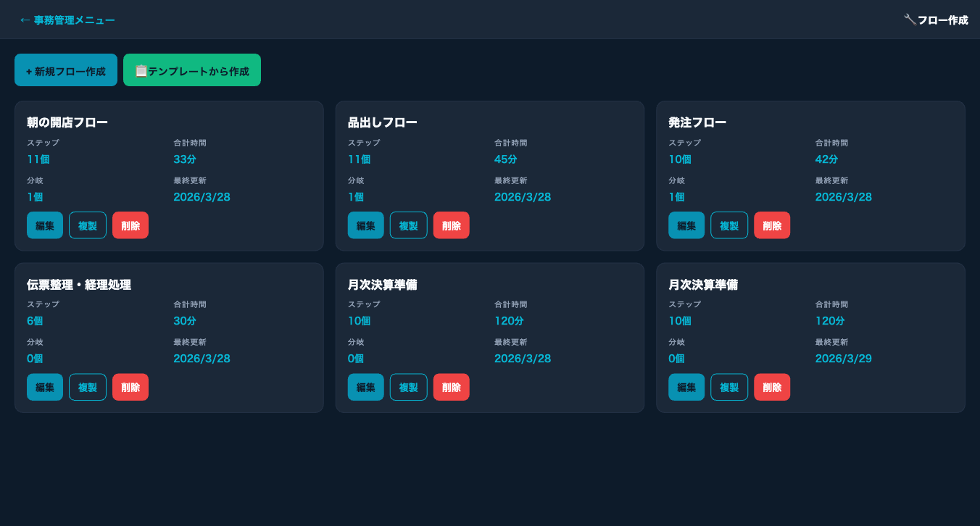Copy 発注フロー using 複製
This screenshot has width=980, height=526.
[729, 225]
